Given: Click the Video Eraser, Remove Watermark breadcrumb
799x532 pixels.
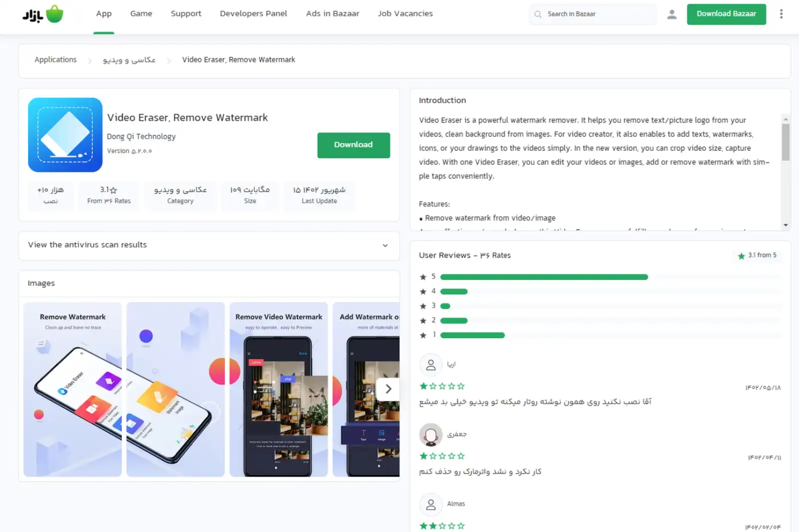Looking at the screenshot, I should [239, 60].
